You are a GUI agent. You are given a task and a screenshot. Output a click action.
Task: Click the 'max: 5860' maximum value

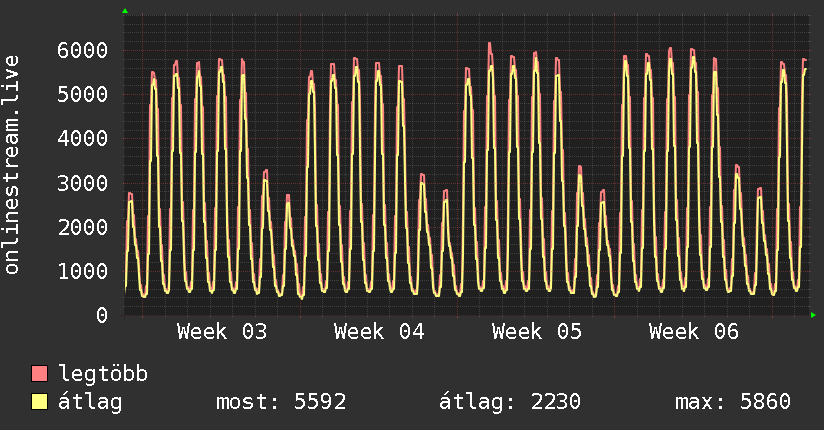(733, 402)
